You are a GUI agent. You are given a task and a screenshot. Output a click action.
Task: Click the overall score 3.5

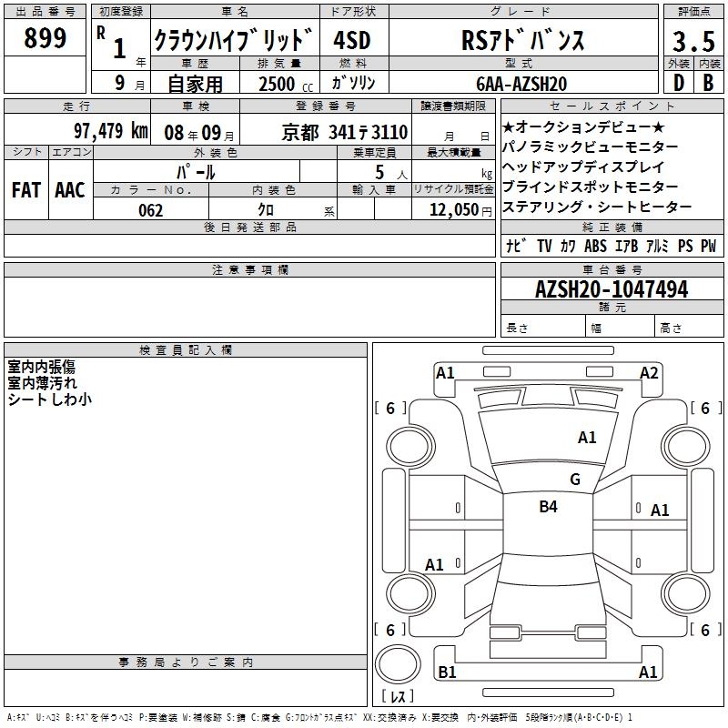click(x=692, y=40)
